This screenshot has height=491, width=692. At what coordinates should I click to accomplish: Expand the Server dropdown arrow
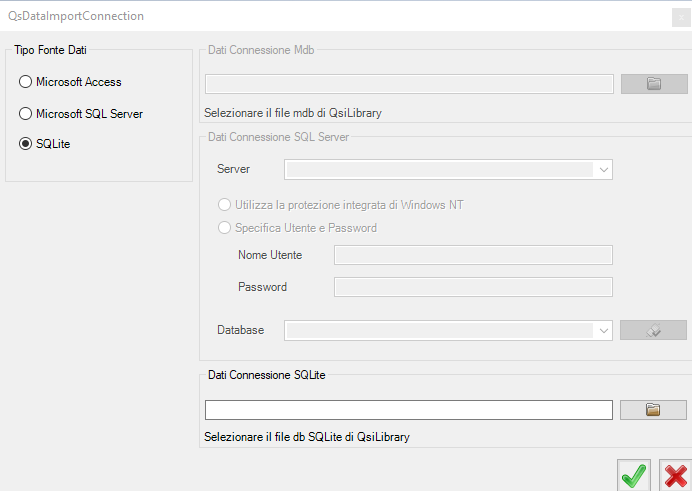(x=604, y=170)
